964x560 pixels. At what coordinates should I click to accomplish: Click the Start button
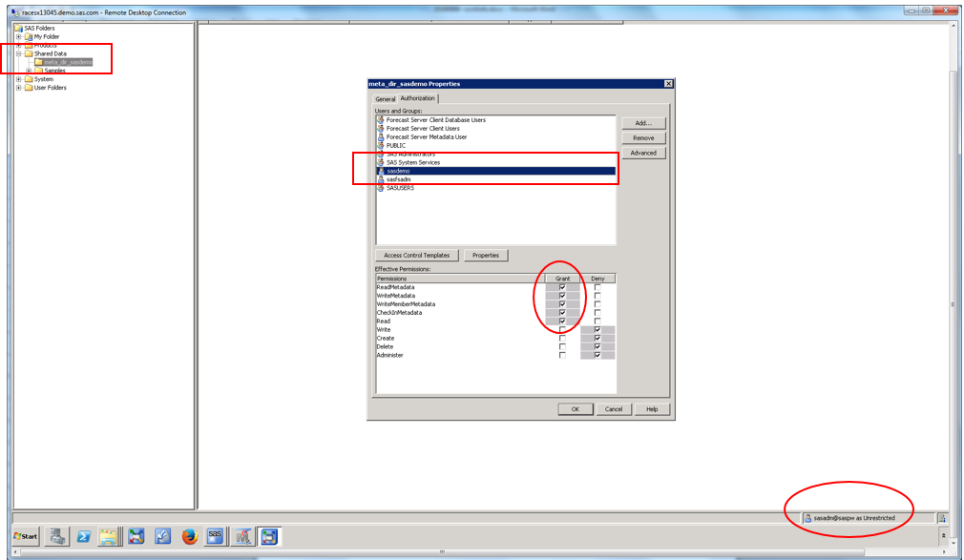click(26, 536)
